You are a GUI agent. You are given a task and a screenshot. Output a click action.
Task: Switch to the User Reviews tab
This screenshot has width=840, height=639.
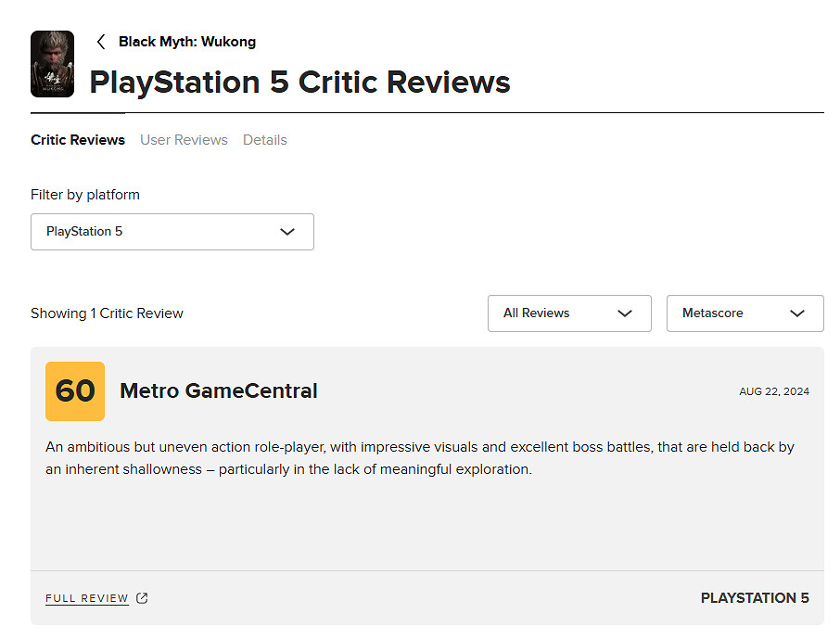[184, 140]
